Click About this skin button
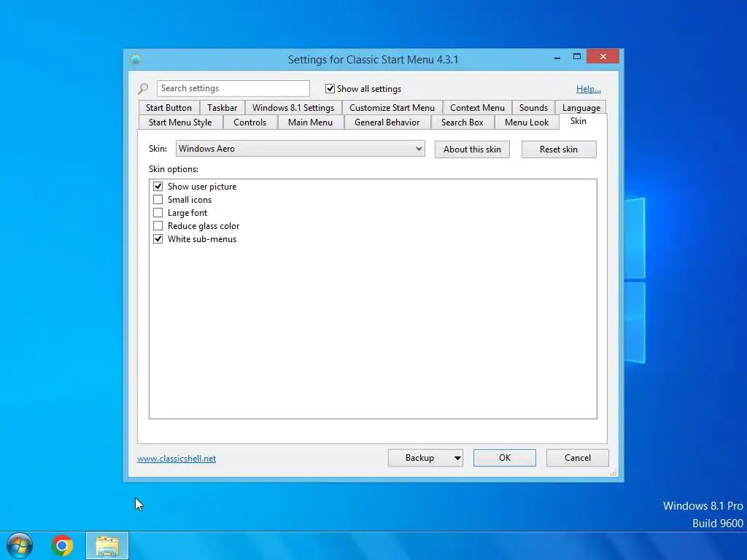The height and width of the screenshot is (560, 747). click(x=472, y=149)
